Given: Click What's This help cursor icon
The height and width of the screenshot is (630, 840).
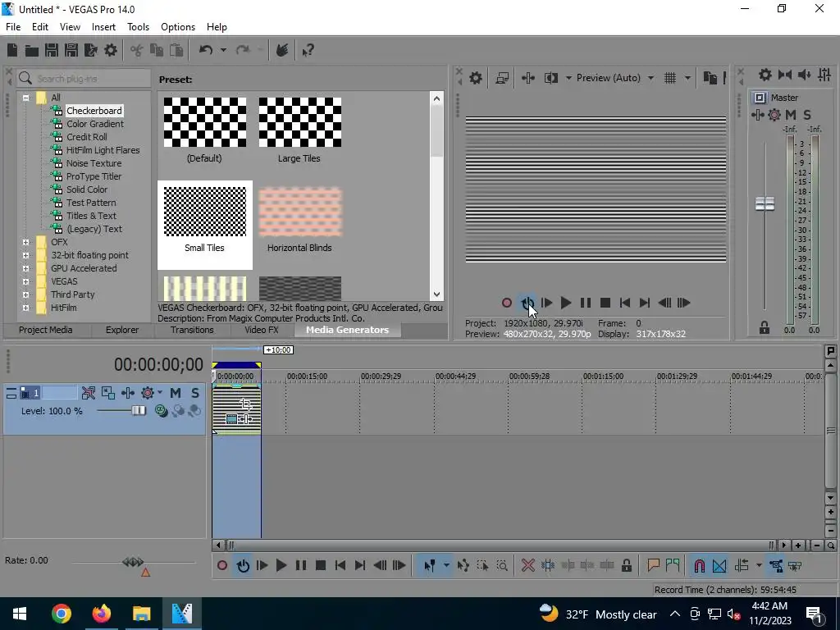Looking at the screenshot, I should 308,50.
